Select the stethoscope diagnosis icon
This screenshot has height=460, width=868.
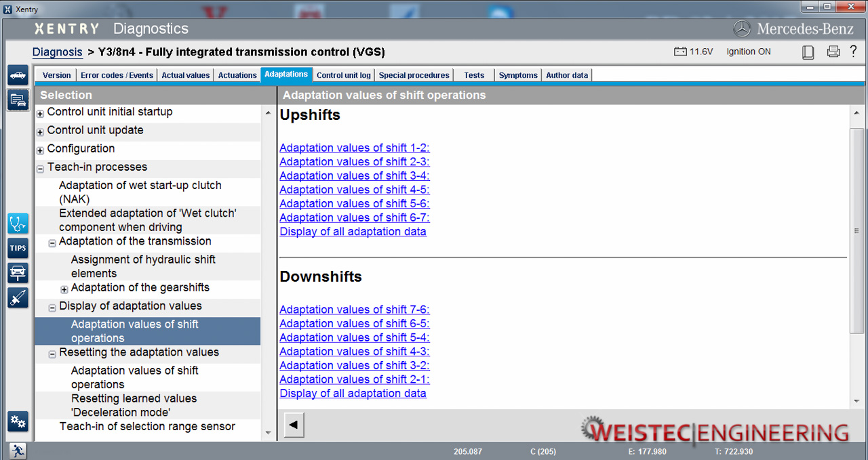pos(18,224)
